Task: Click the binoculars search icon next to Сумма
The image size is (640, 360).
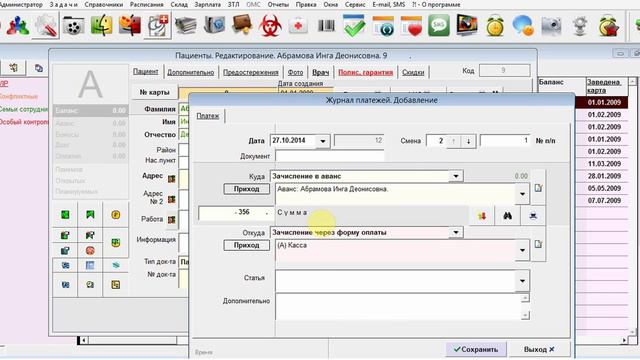Action: tap(507, 216)
